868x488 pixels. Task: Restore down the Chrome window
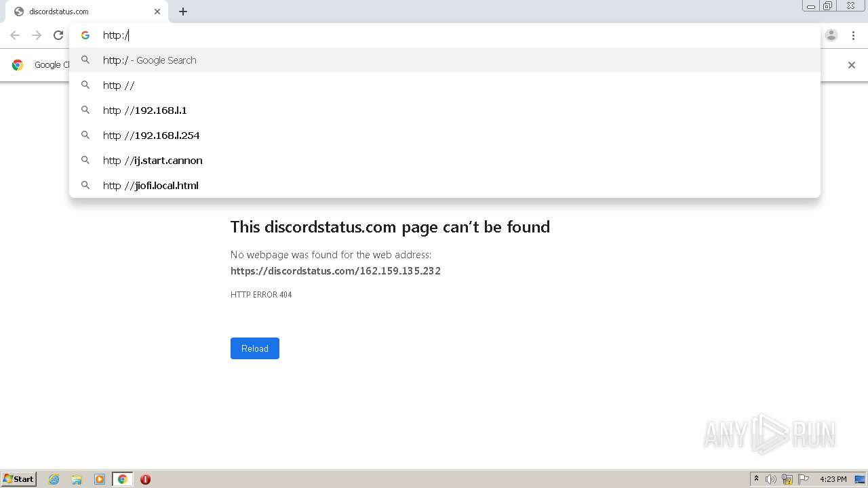pyautogui.click(x=828, y=5)
